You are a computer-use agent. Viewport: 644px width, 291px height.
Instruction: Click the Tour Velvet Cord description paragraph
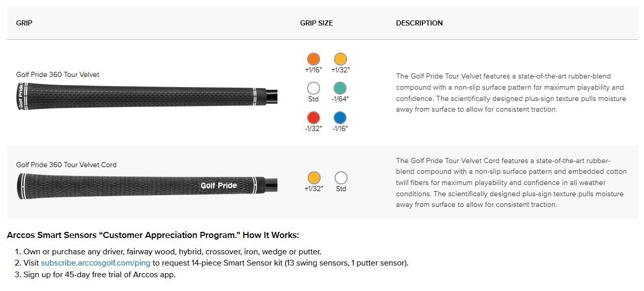point(511,182)
